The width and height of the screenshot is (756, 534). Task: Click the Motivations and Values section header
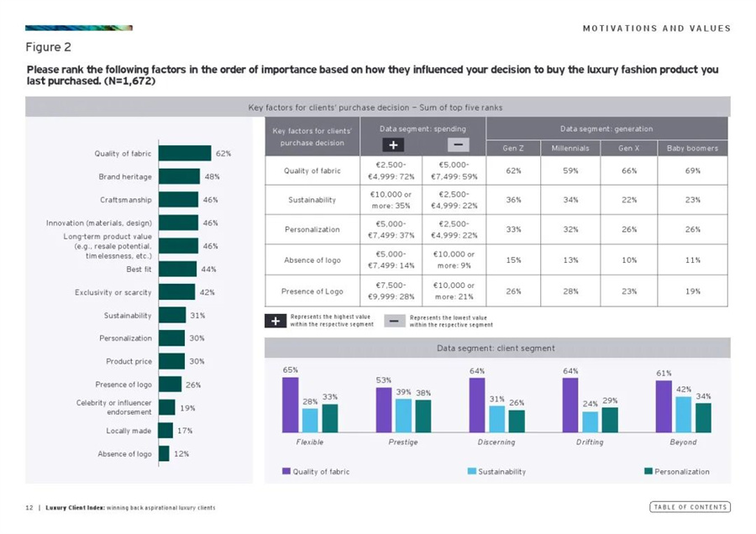coord(656,29)
